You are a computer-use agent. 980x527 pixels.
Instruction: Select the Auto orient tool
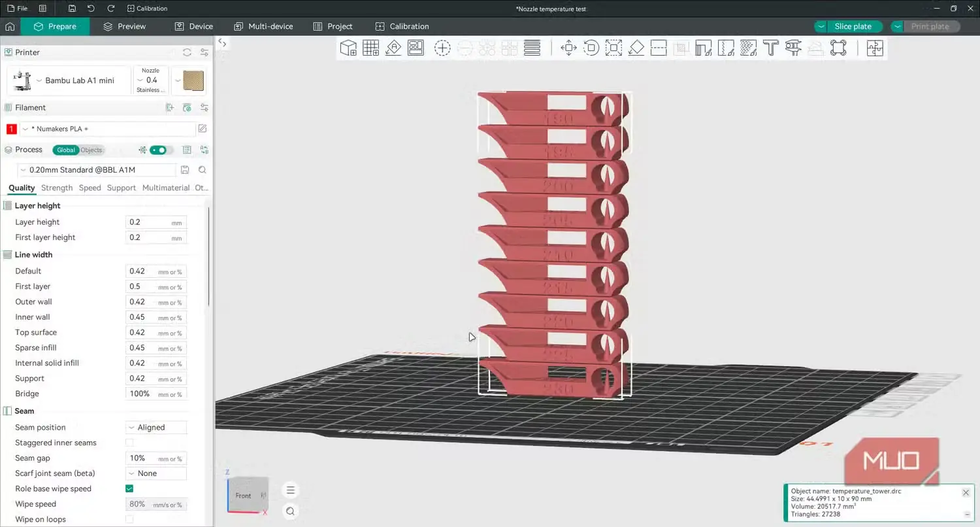(393, 48)
